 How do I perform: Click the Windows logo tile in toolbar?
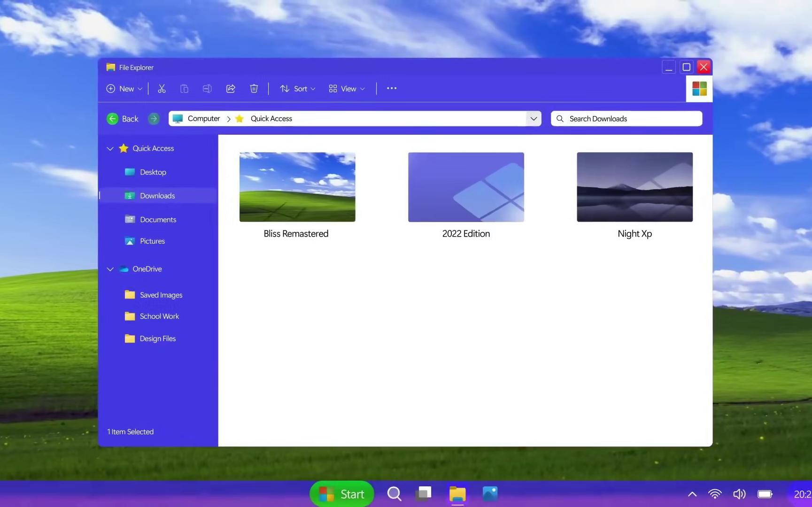coord(699,89)
